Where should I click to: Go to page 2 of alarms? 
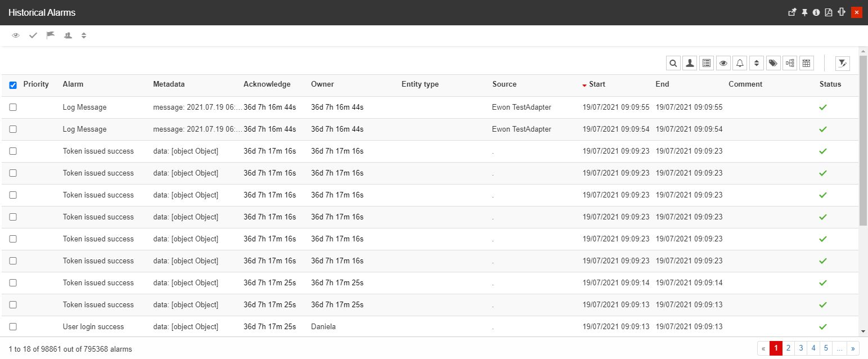pos(789,348)
